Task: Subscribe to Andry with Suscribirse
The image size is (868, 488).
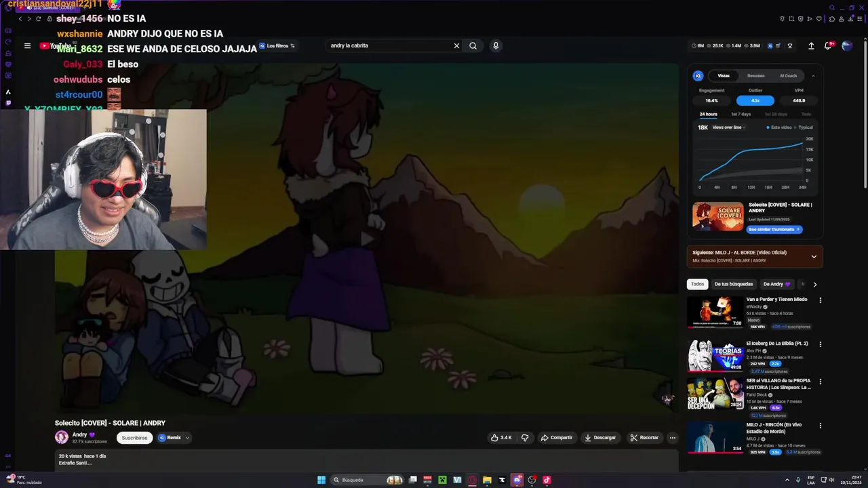Action: click(x=134, y=438)
